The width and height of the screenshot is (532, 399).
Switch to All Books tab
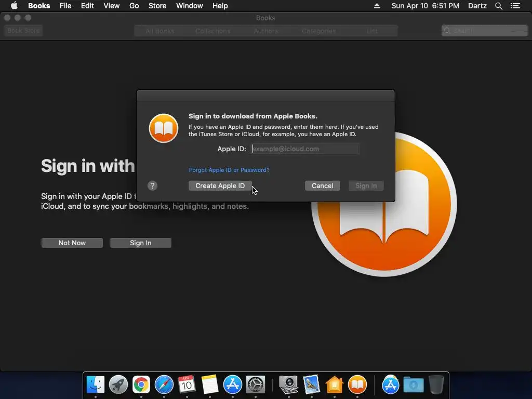(x=160, y=31)
